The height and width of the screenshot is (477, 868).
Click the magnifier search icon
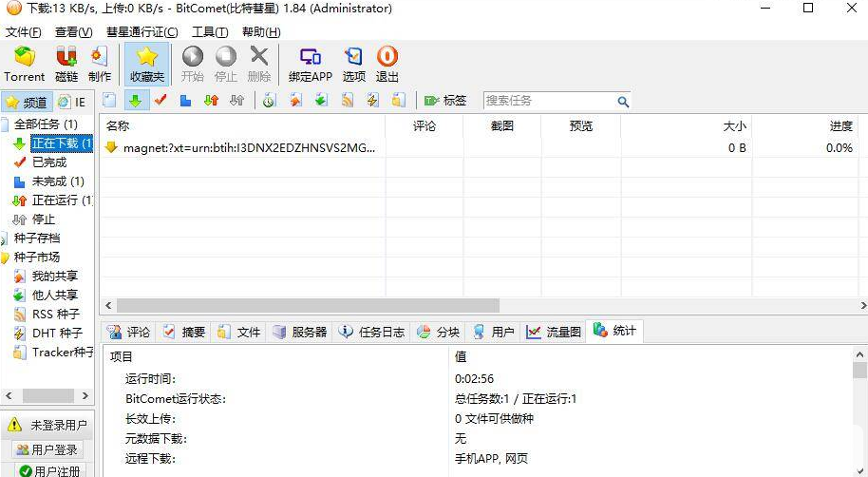pos(623,102)
